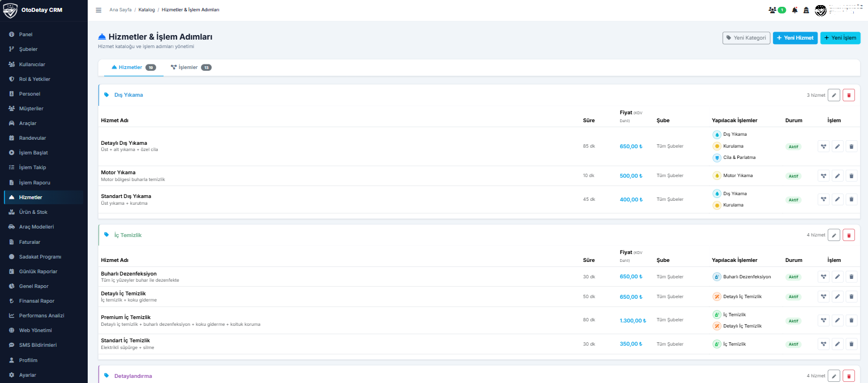Edit the Standart İç Temizlik service row
Screen dimensions: 868x383
[838, 344]
